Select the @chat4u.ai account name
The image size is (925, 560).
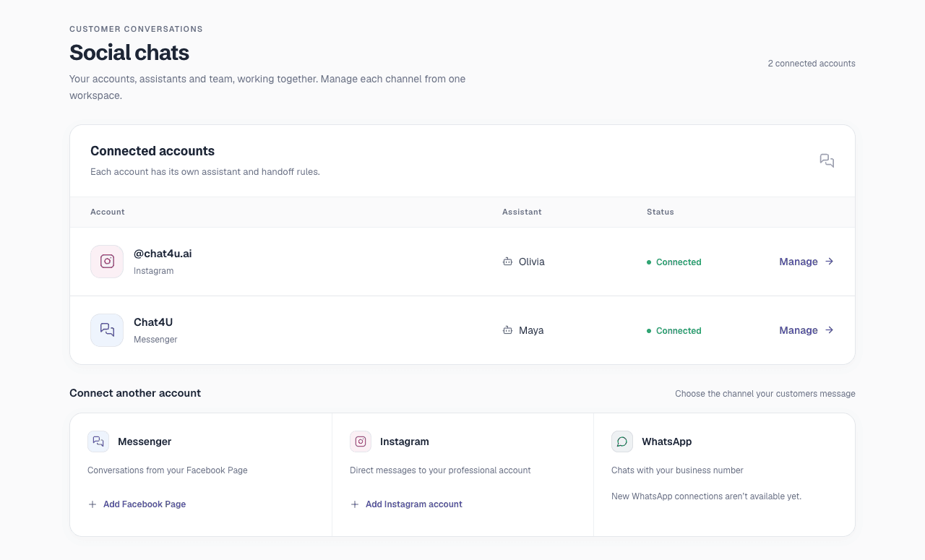pos(163,254)
